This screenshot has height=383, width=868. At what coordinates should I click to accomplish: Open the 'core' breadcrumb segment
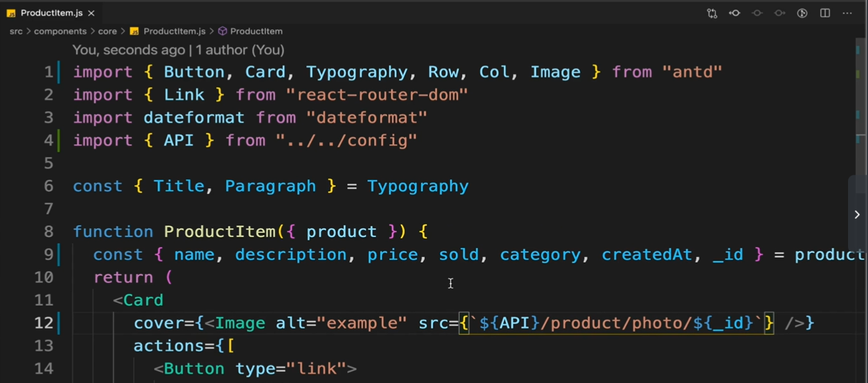coord(107,31)
